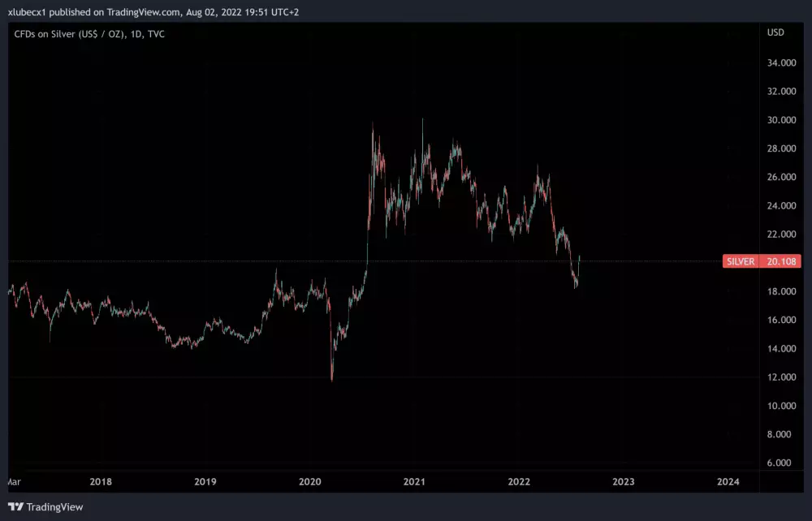This screenshot has width=812, height=521.
Task: Click the 12.000 price axis label
Action: [781, 377]
